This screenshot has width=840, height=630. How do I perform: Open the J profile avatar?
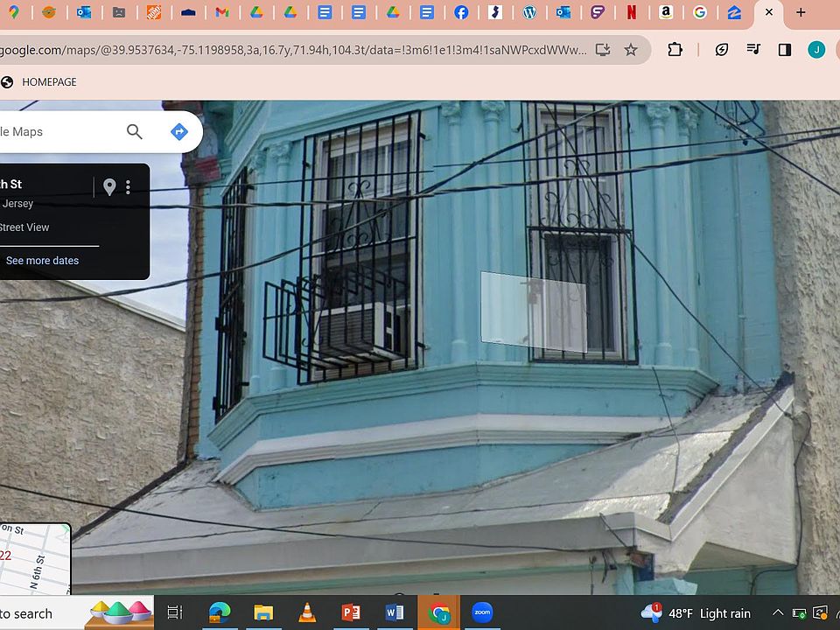click(816, 50)
